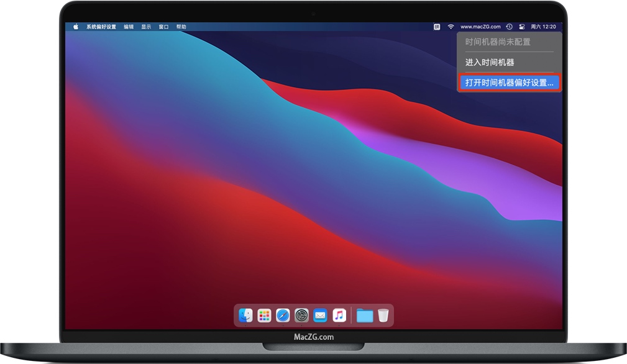Choose 打开时间机器偏好设置… menu item

pos(509,82)
